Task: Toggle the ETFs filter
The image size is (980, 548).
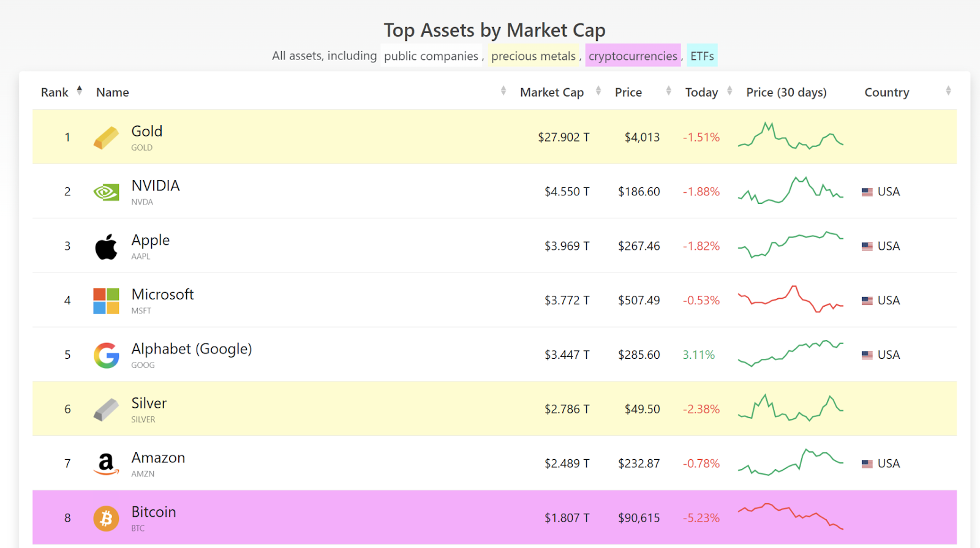Action: coord(702,56)
